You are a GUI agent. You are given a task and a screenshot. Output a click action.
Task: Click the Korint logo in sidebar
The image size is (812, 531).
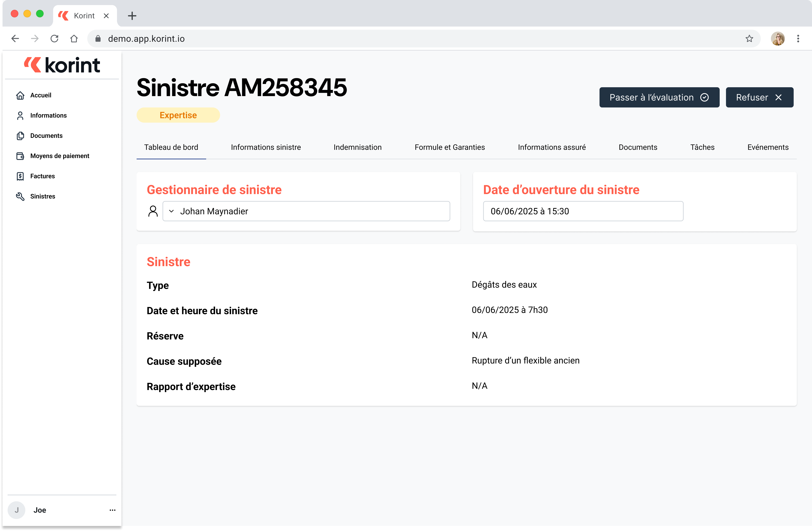click(62, 65)
